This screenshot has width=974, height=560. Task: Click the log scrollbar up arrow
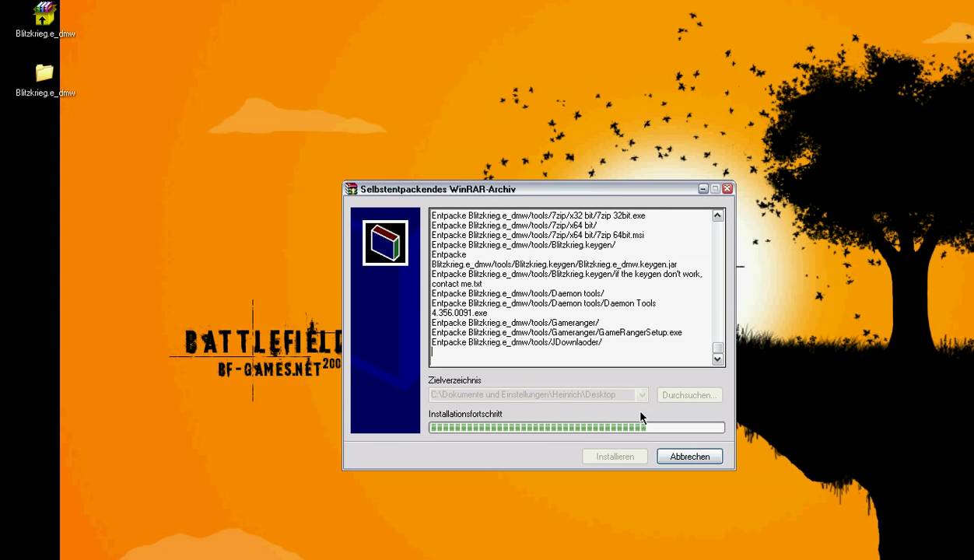point(718,215)
